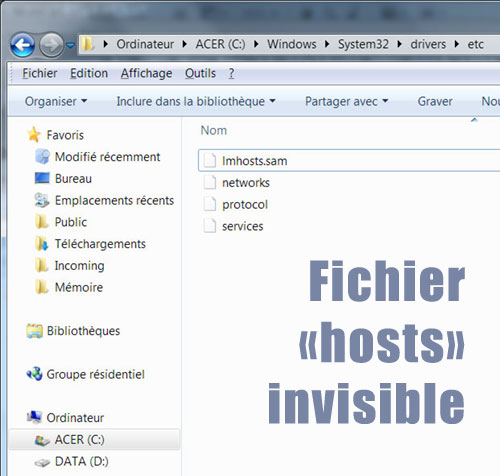
Task: Open the Edition menu
Action: pyautogui.click(x=89, y=73)
